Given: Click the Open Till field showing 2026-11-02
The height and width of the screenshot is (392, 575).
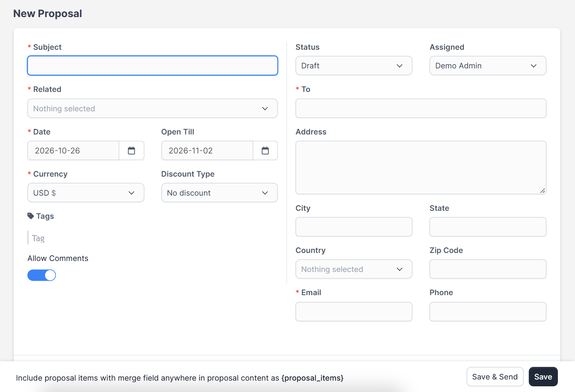Looking at the screenshot, I should click(207, 150).
